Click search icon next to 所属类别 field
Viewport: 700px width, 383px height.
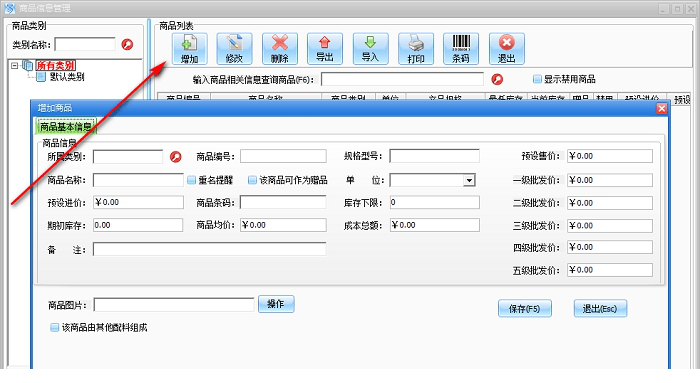(176, 157)
